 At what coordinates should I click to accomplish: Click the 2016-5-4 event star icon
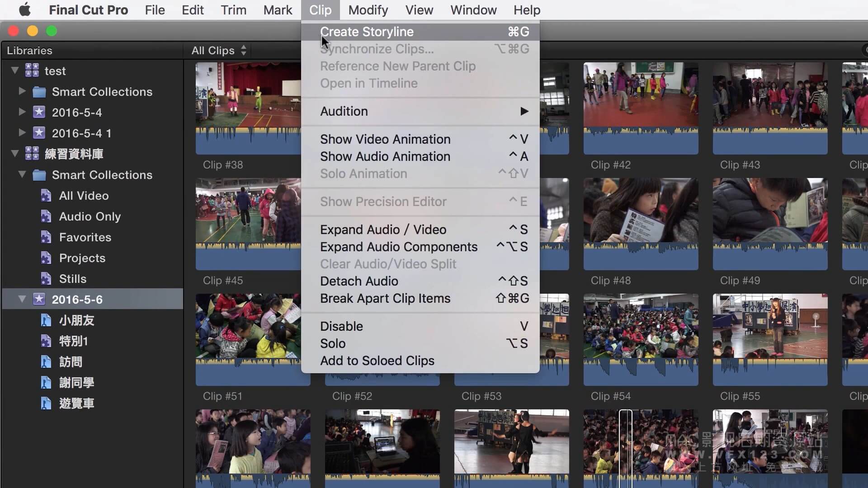(x=39, y=112)
